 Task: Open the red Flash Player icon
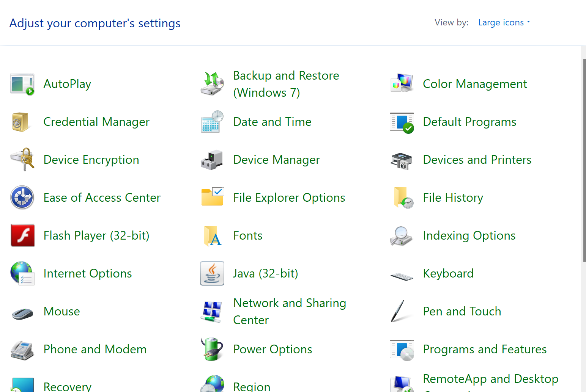tap(23, 235)
